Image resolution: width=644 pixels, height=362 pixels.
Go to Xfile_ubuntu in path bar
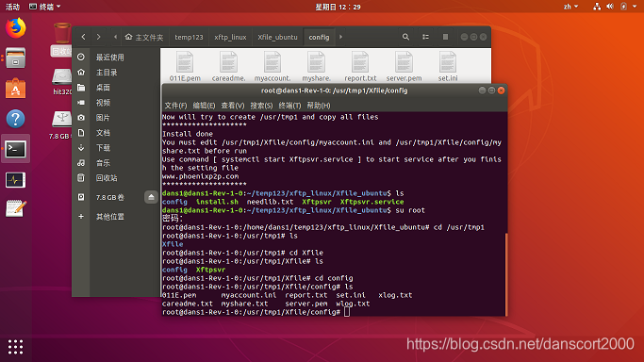[x=277, y=38]
